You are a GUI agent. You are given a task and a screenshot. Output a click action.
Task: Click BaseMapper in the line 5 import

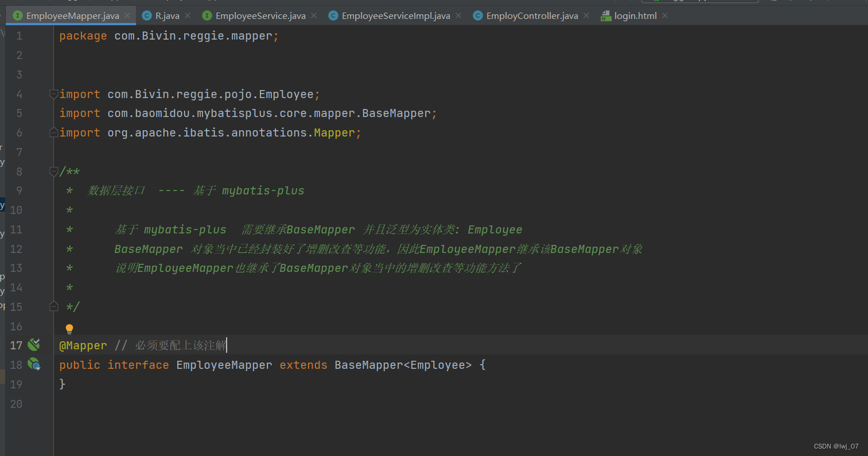(396, 113)
